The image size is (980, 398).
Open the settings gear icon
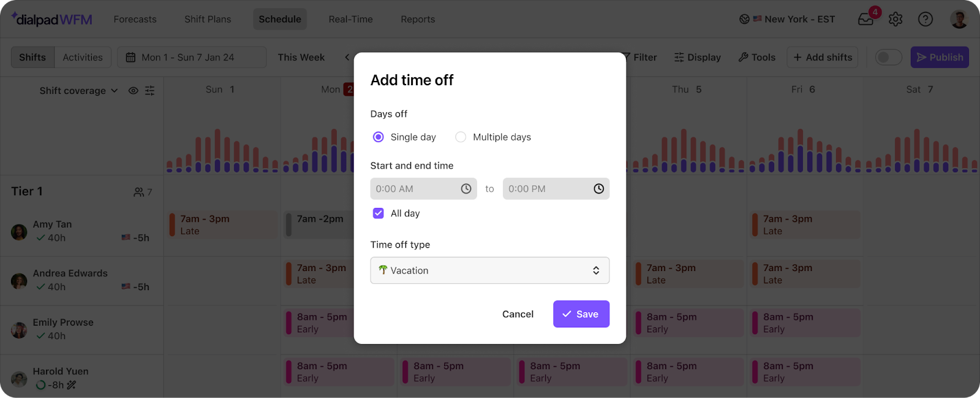895,19
